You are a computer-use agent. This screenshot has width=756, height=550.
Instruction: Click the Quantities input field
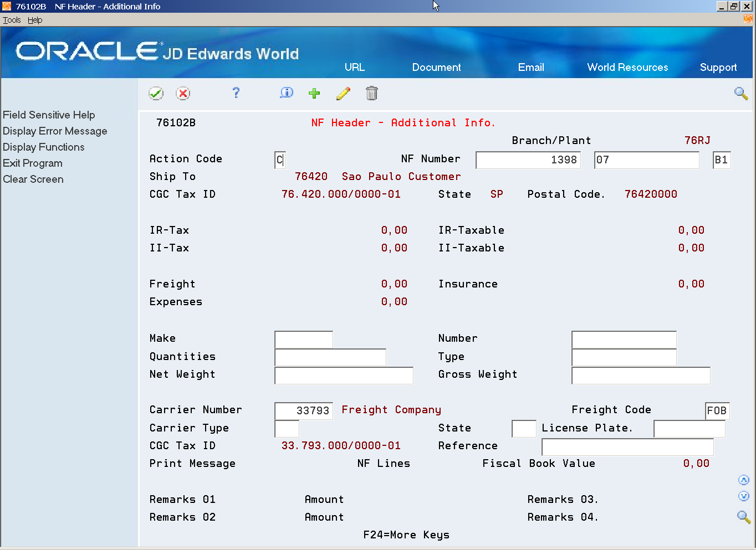(330, 357)
